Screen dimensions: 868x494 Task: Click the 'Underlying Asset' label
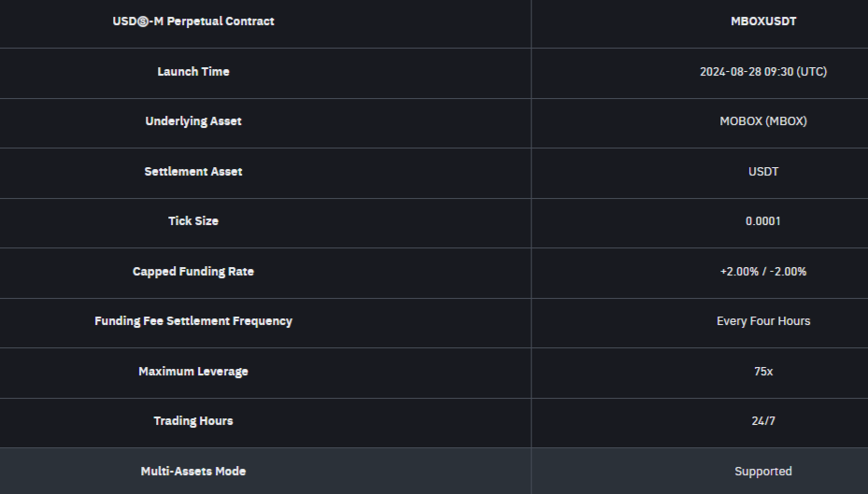[x=193, y=121]
